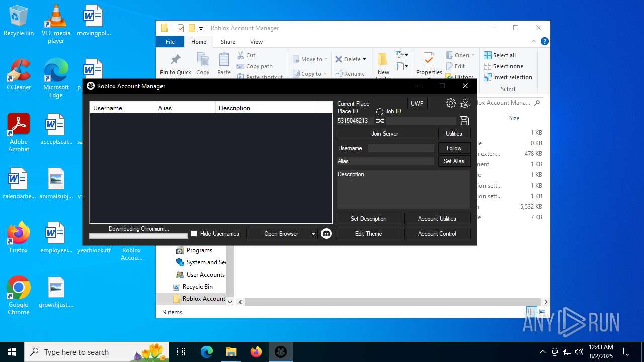Click the Utilities button
This screenshot has width=644, height=362.
coord(454,134)
